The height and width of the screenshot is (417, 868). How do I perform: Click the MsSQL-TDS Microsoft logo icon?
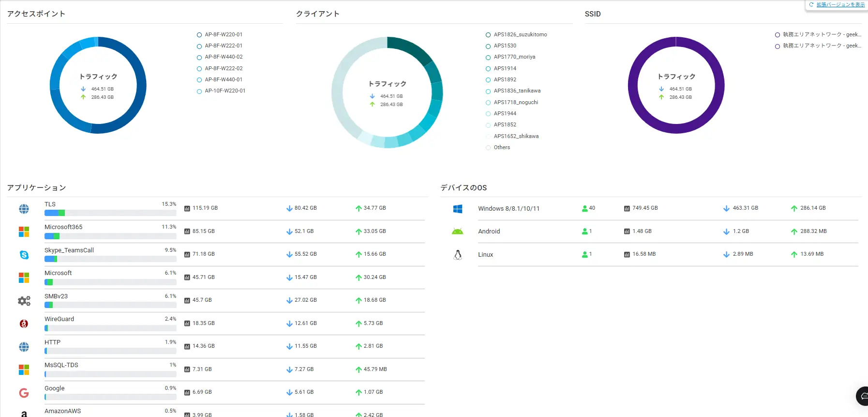24,370
